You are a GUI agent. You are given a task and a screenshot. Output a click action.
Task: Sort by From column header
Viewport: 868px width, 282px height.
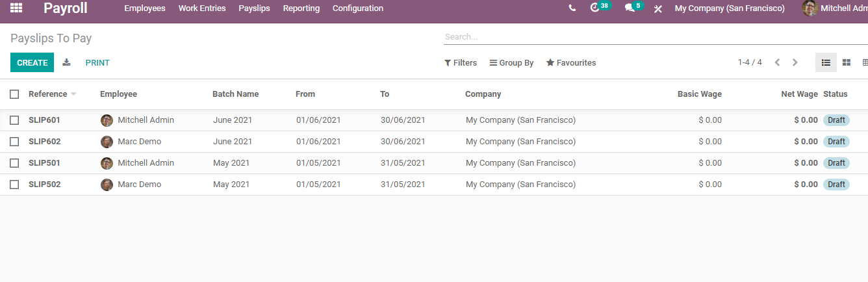point(305,94)
